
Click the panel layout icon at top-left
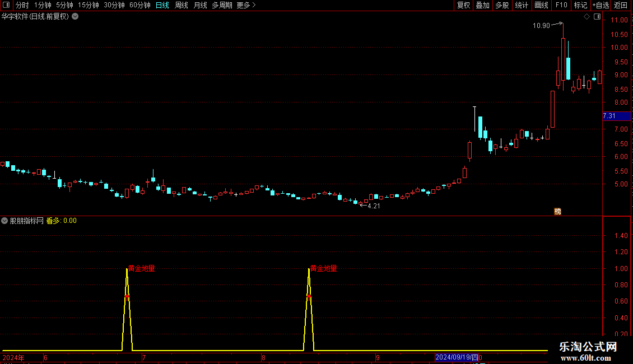6,5
